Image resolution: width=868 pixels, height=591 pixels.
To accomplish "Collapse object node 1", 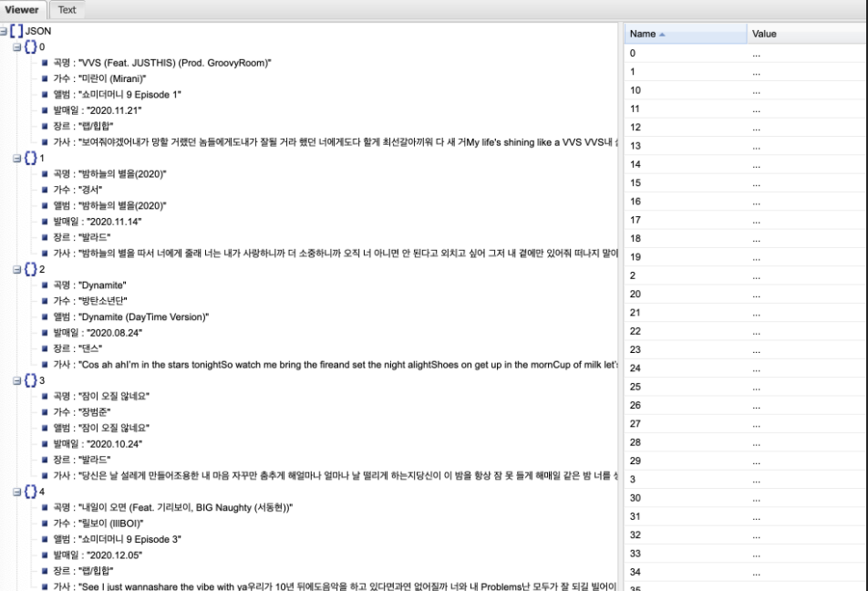I will tap(16, 159).
